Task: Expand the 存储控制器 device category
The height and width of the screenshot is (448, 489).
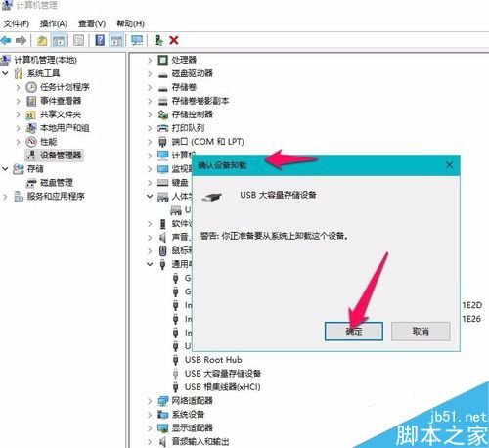Action: [x=150, y=114]
